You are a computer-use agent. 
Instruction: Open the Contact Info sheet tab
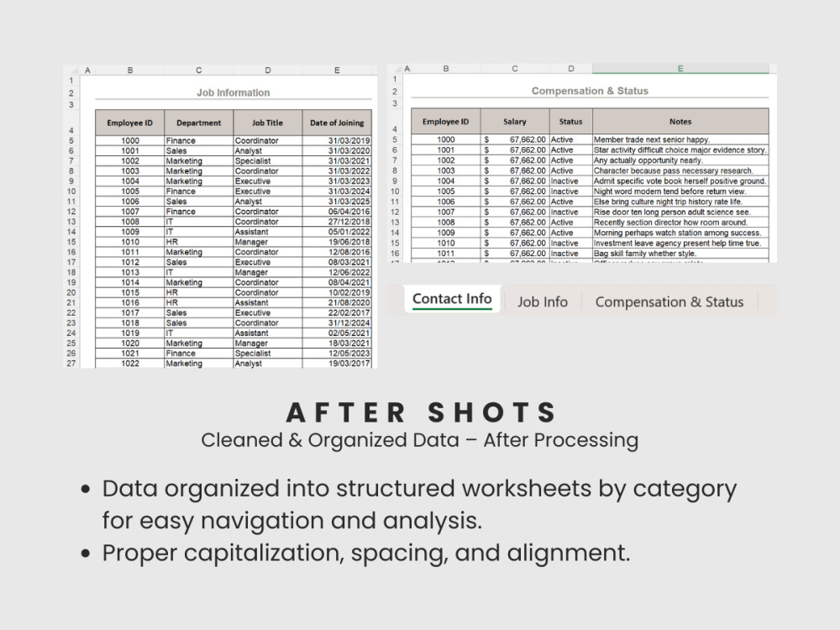452,299
